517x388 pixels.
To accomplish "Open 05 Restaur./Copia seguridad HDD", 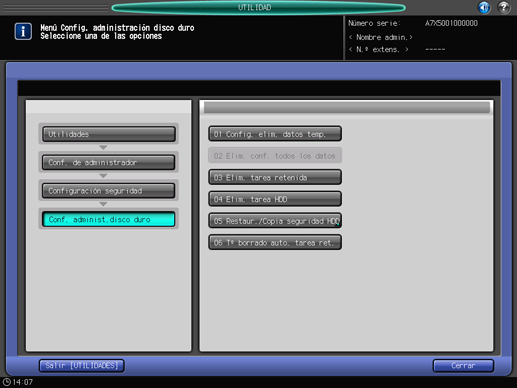I will point(275,221).
